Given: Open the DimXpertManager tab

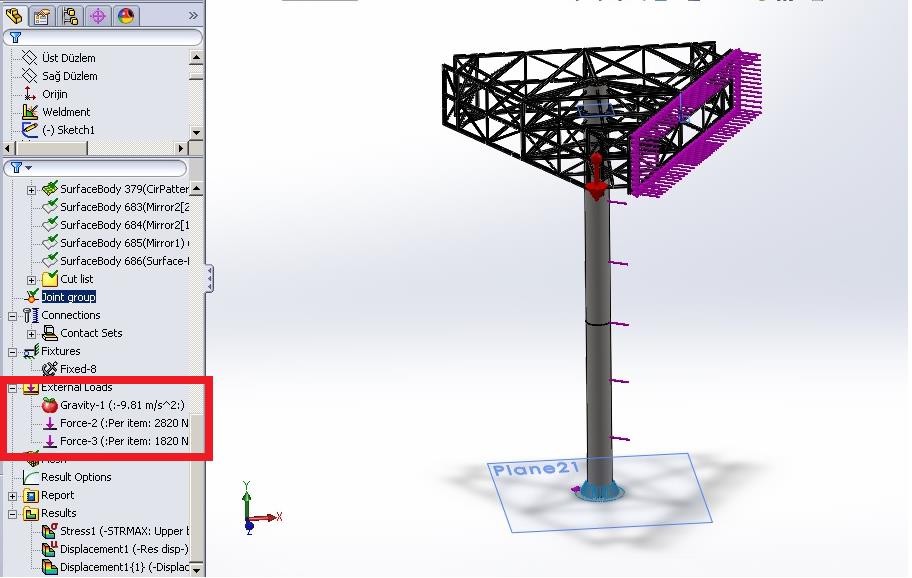Looking at the screenshot, I should click(97, 15).
